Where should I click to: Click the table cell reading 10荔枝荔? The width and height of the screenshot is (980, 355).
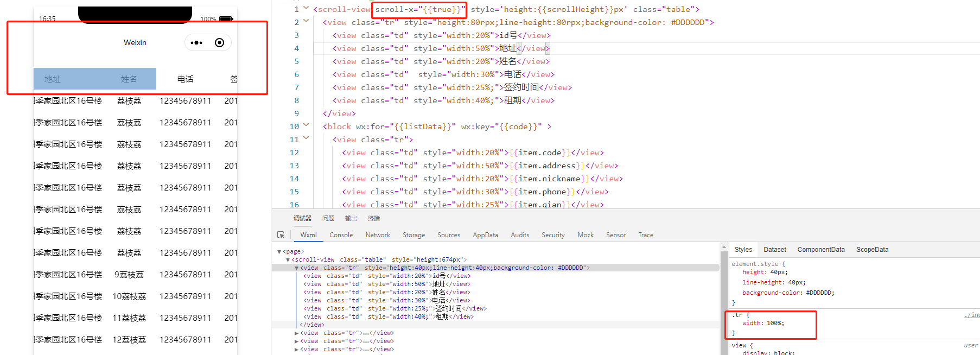pos(129,296)
